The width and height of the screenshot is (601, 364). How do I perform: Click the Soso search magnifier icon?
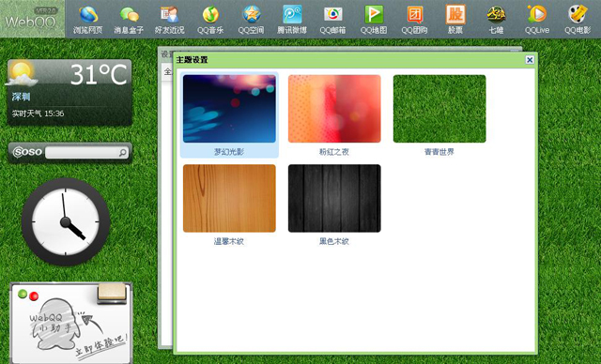coord(122,153)
